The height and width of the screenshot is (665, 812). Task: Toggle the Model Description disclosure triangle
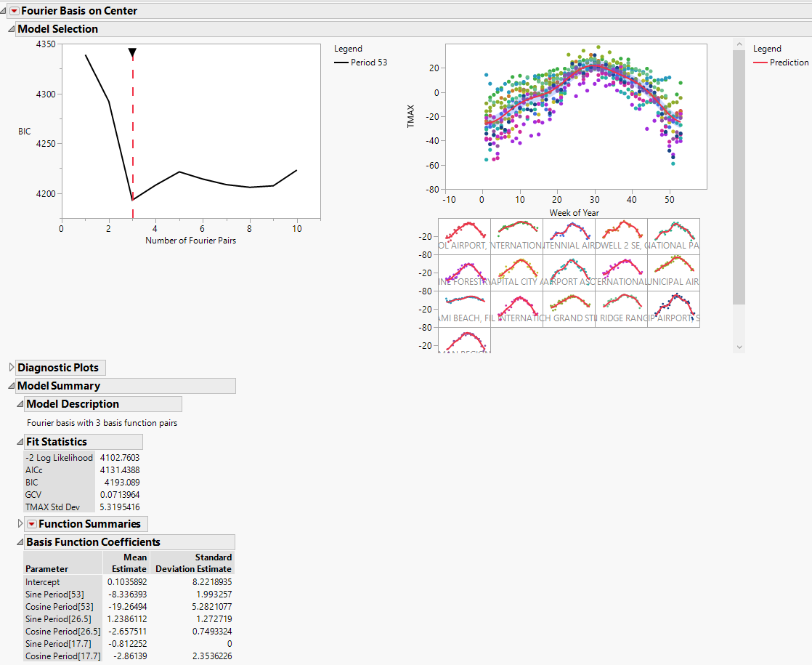tap(20, 404)
